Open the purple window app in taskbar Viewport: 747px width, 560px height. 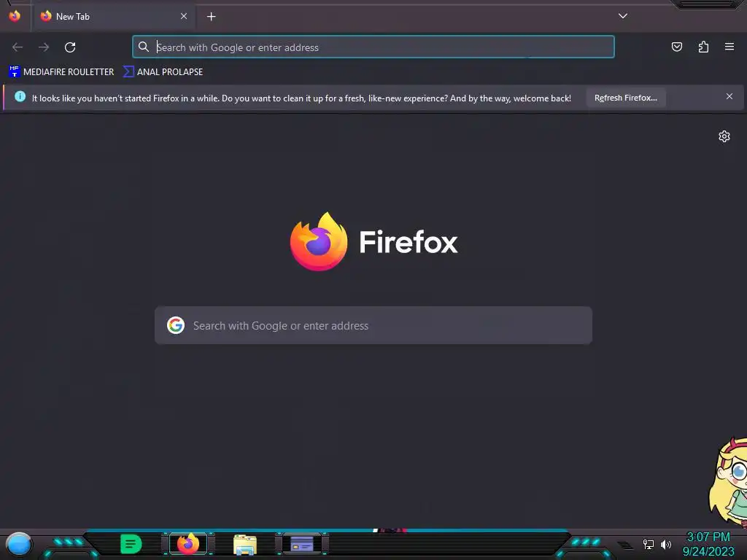tap(302, 544)
